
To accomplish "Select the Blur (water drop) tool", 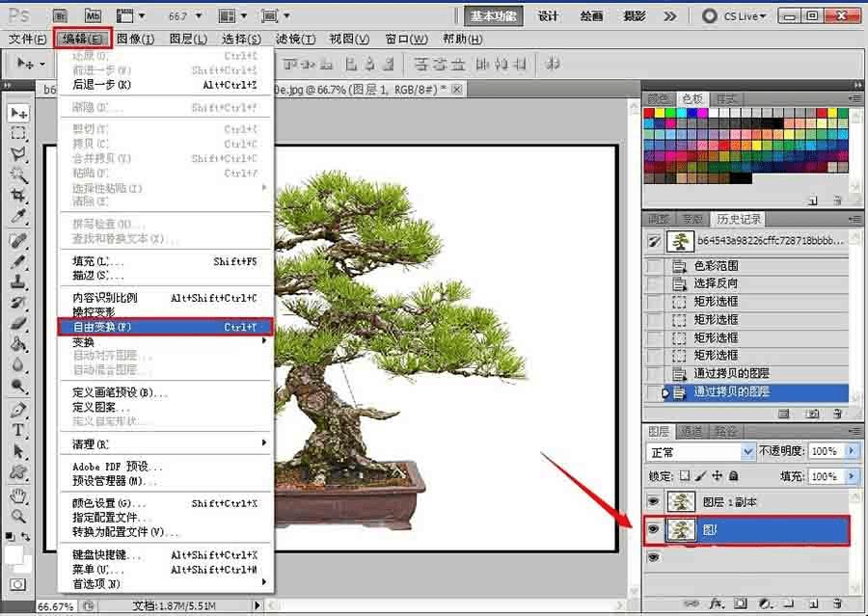I will click(18, 364).
